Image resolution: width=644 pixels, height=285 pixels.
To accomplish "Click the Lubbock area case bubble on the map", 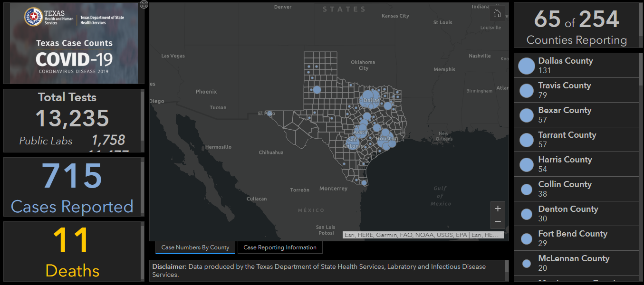I will pos(317,89).
